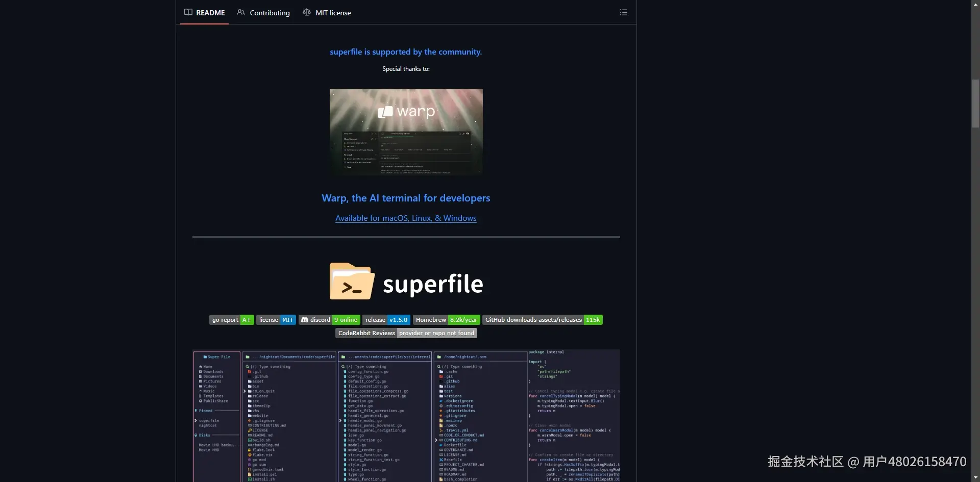980x482 pixels.
Task: Open the README outline list icon
Action: coord(623,12)
